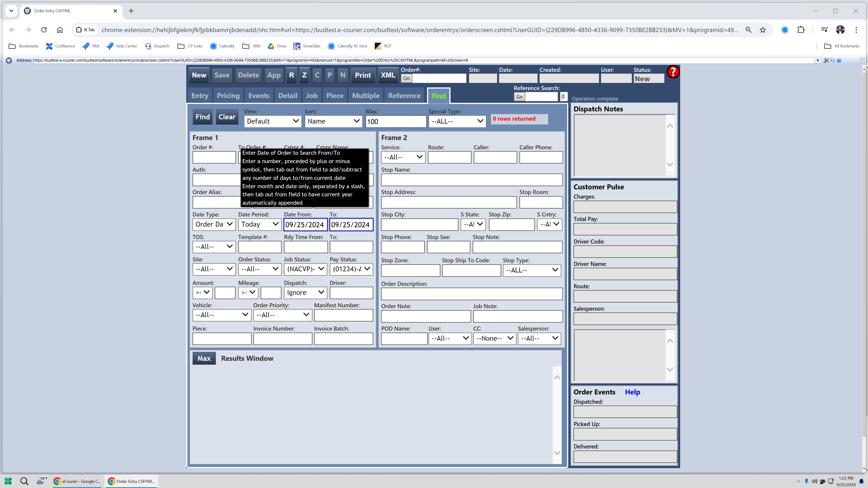The width and height of the screenshot is (868, 488).
Task: Open the Drive bookmark
Action: (277, 46)
